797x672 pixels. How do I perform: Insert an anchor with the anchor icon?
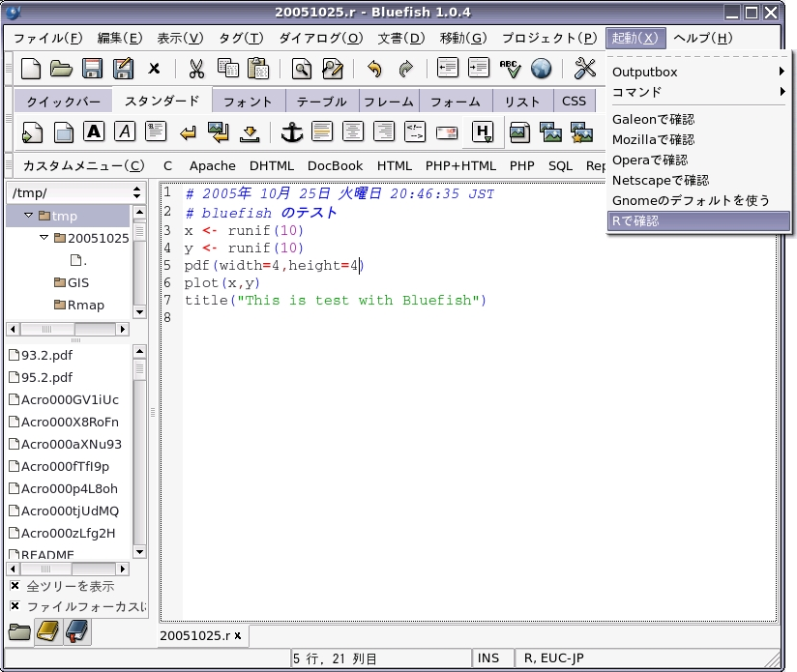click(x=291, y=131)
